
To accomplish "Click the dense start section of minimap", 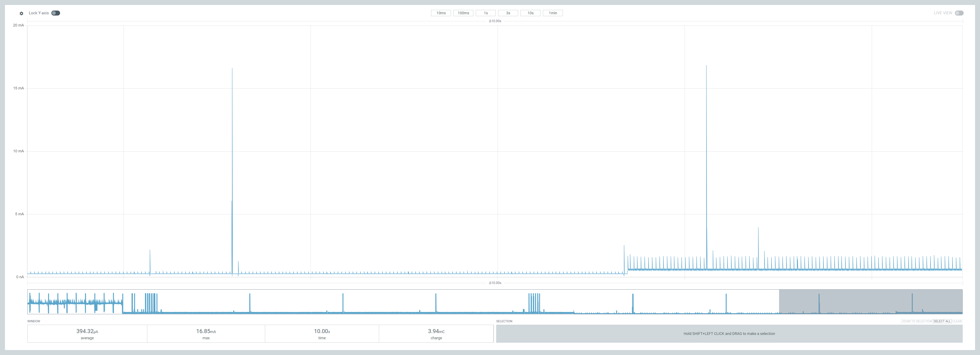I will click(x=75, y=302).
